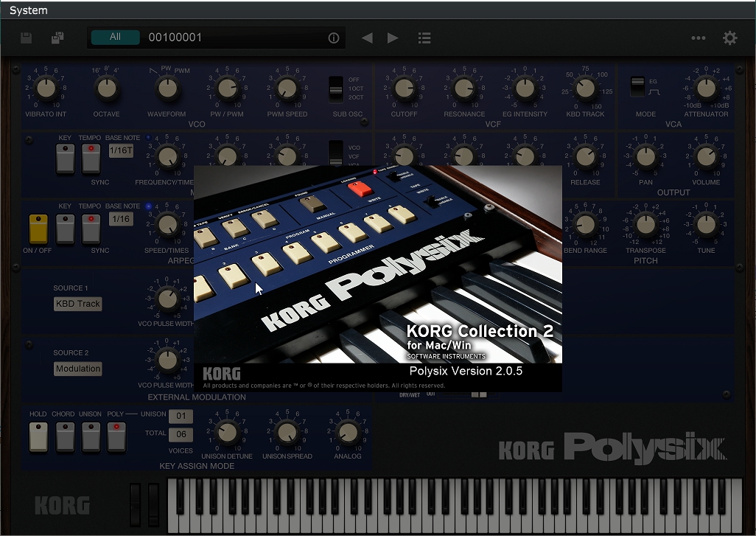Toggle the MG destination VCO/VCF/VCA switch

335,153
